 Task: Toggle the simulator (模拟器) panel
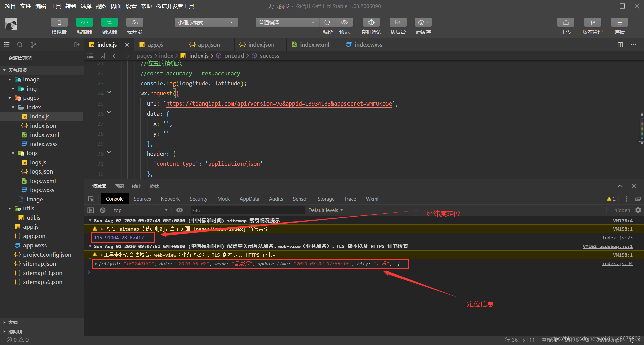pos(59,22)
